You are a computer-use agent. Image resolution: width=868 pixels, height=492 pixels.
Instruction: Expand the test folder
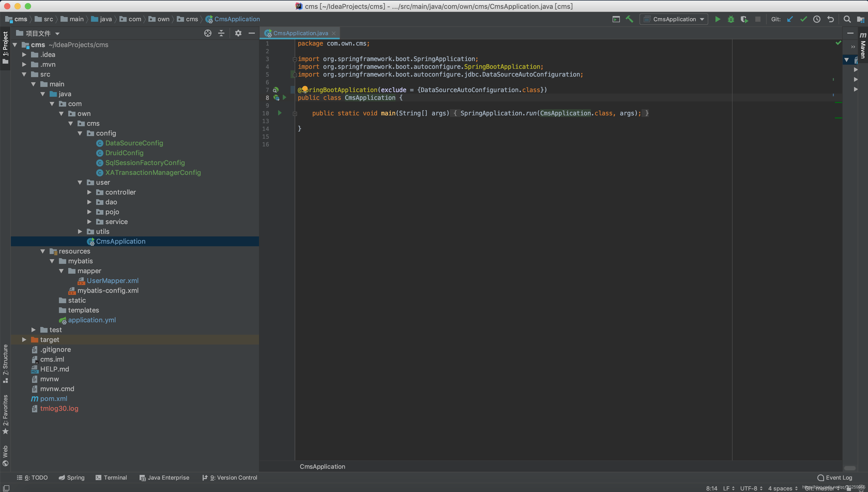point(33,330)
